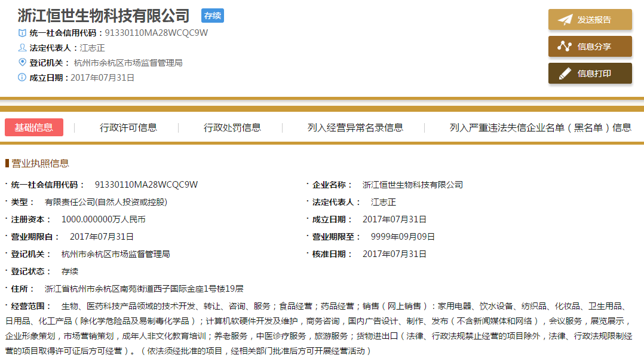Select the 行政处罚信息 tab
This screenshot has height=364, width=644.
click(232, 127)
